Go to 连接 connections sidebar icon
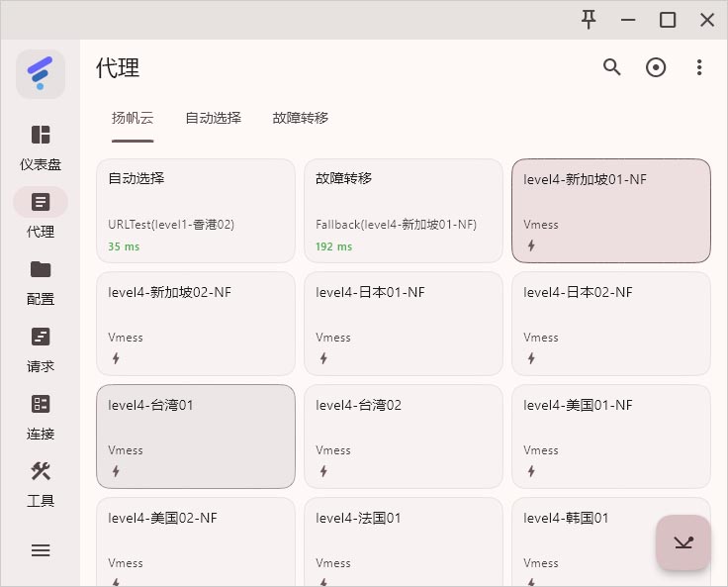The width and height of the screenshot is (728, 587). point(41,405)
